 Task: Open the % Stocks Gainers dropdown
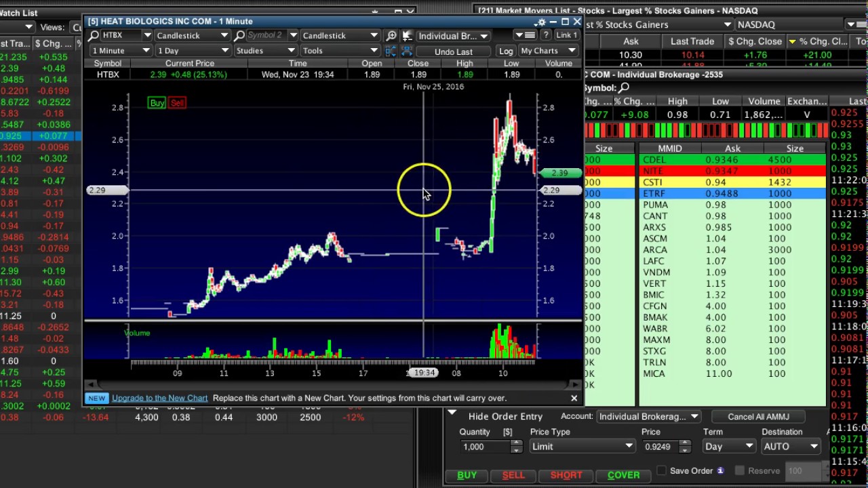point(658,25)
